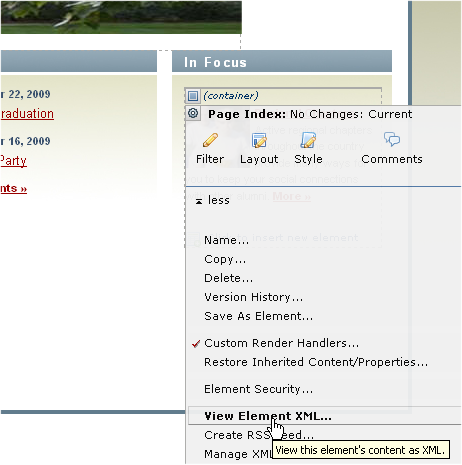Image resolution: width=462 pixels, height=465 pixels.
Task: Select Version History from the menu
Action: (x=253, y=297)
